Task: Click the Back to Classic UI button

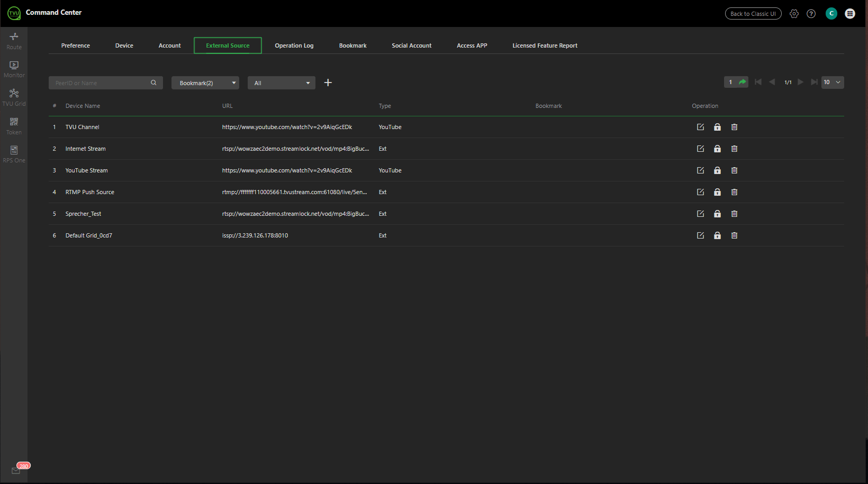Action: (x=753, y=14)
